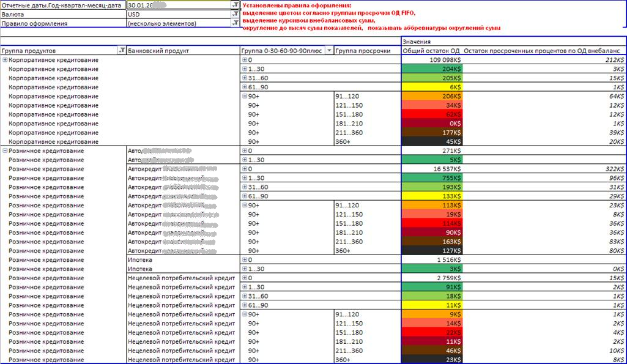Collapse 90+ group in Корпоративное кредитование

point(245,96)
